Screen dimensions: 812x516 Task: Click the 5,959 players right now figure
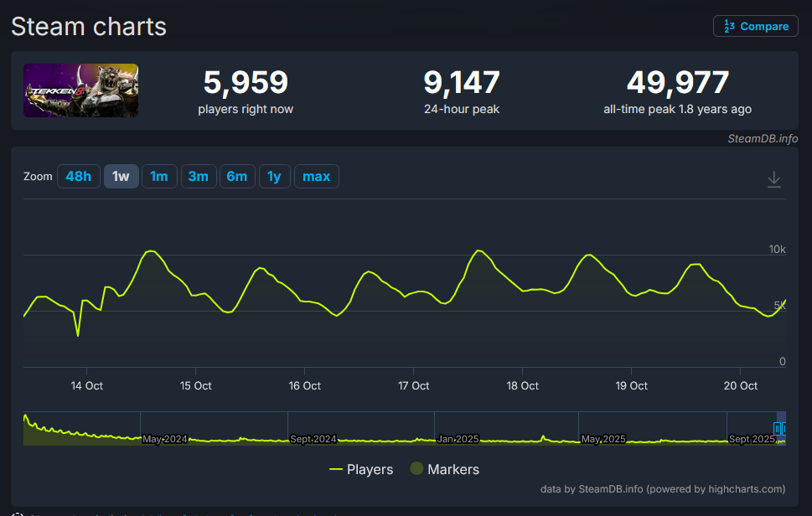click(x=246, y=82)
